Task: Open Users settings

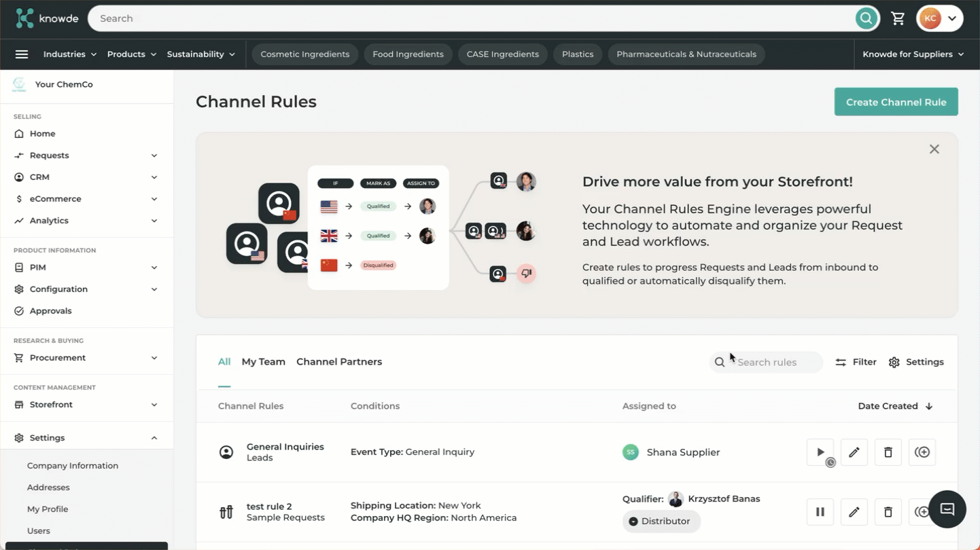Action: tap(39, 531)
